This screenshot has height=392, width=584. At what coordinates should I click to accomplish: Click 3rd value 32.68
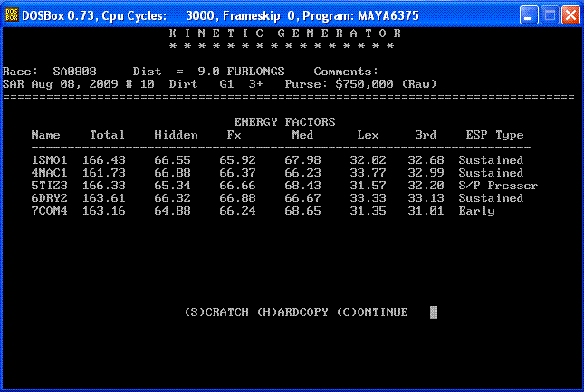(426, 160)
